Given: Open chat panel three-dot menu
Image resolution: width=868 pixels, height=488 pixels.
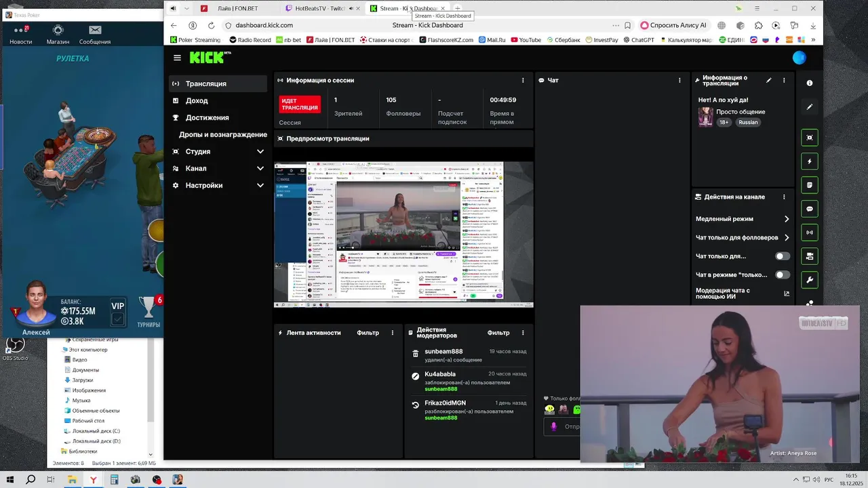Looking at the screenshot, I should click(679, 80).
